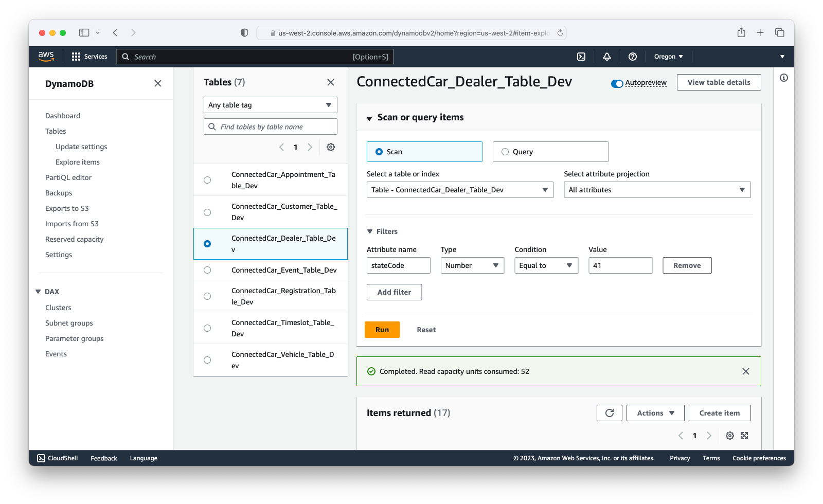Screen dimensions: 823x504
Task: Select ConnectedCar_Customer_Table_Dev radio button
Action: tap(207, 212)
